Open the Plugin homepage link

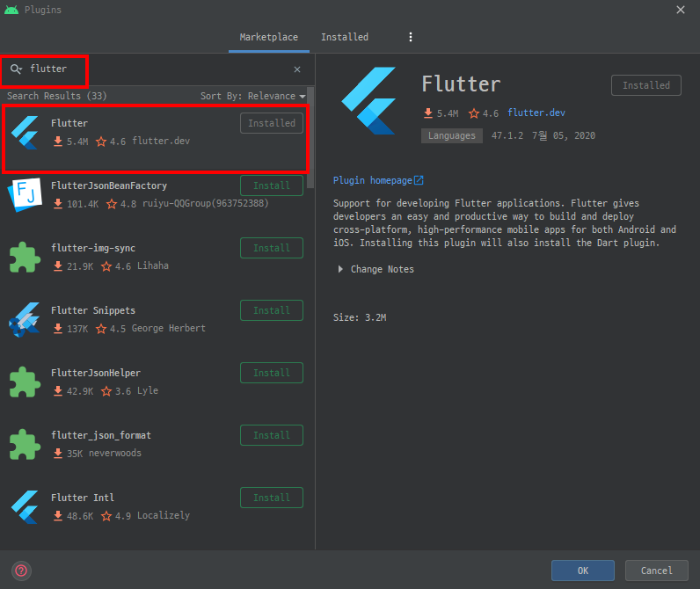pos(378,180)
